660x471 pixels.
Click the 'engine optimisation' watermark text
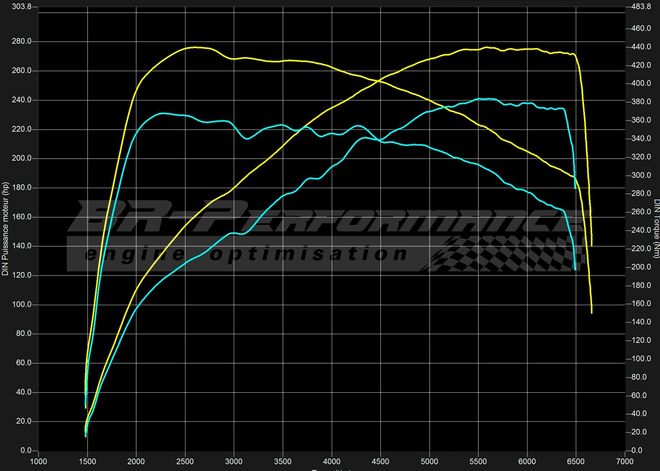[248, 254]
